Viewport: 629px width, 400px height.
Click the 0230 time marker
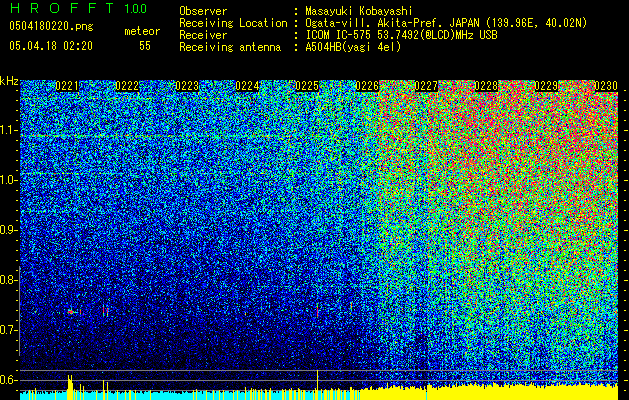pyautogui.click(x=606, y=86)
